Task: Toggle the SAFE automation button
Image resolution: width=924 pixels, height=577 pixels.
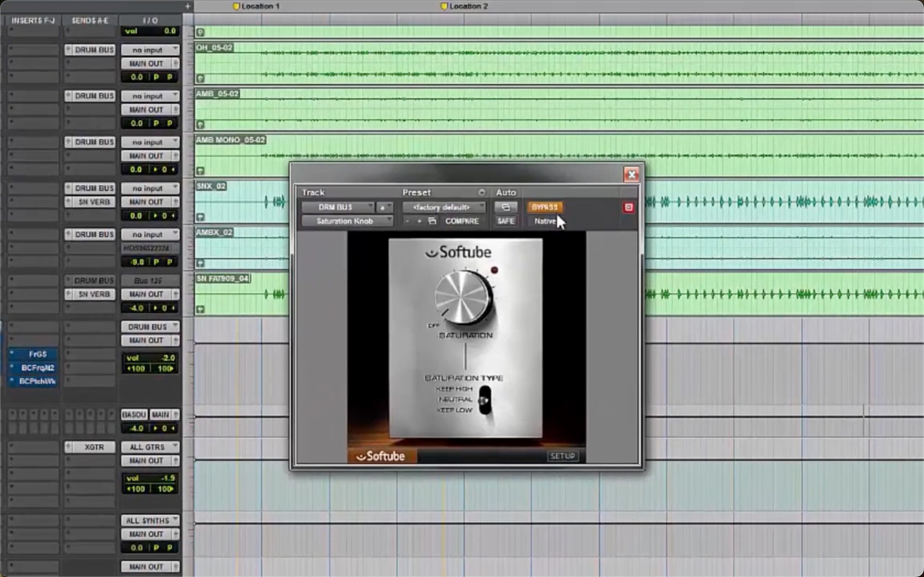Action: pyautogui.click(x=505, y=221)
